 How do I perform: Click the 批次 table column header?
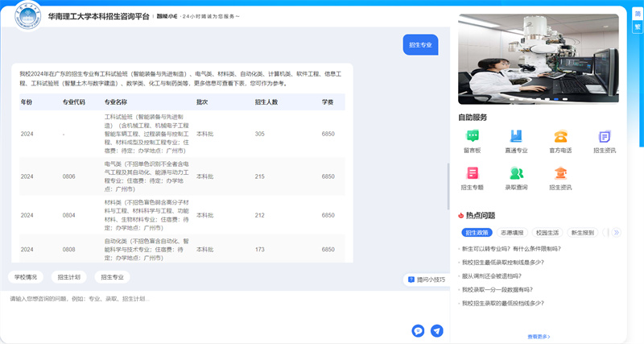pos(202,102)
